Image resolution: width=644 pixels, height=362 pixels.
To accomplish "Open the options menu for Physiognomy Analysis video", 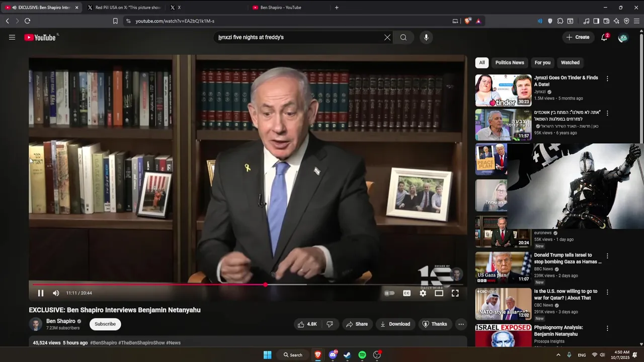I will [607, 328].
